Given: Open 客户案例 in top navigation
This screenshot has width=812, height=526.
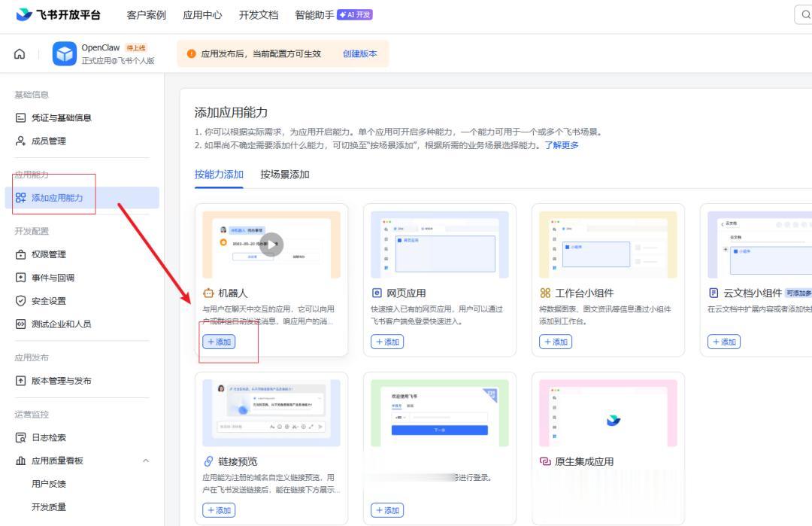Looking at the screenshot, I should (x=146, y=15).
